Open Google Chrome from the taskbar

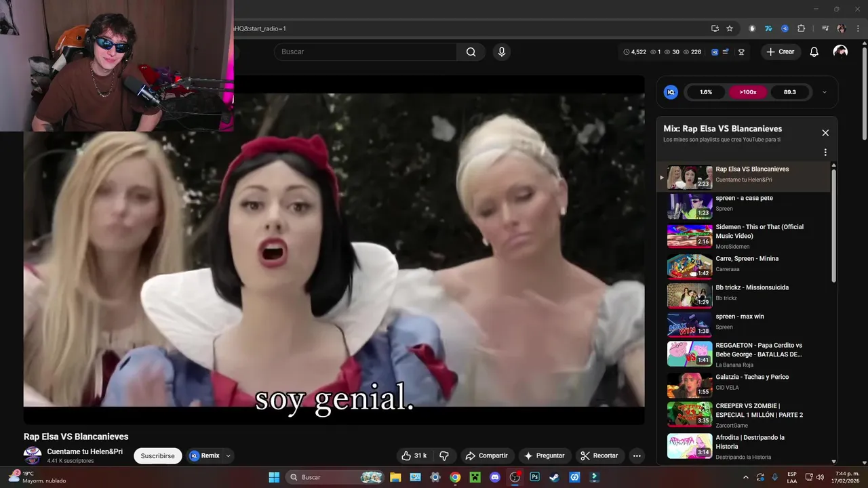point(455,477)
